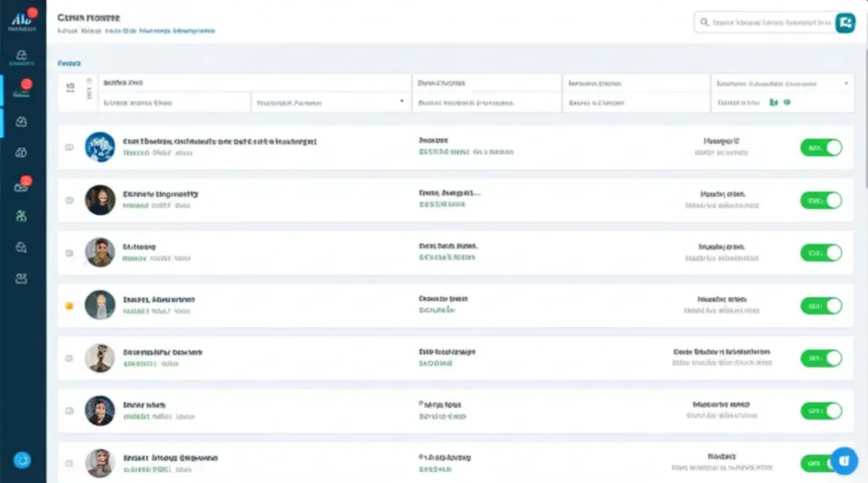The image size is (868, 483).
Task: Tick checkbox of third row, man with glasses
Action: pyautogui.click(x=69, y=253)
